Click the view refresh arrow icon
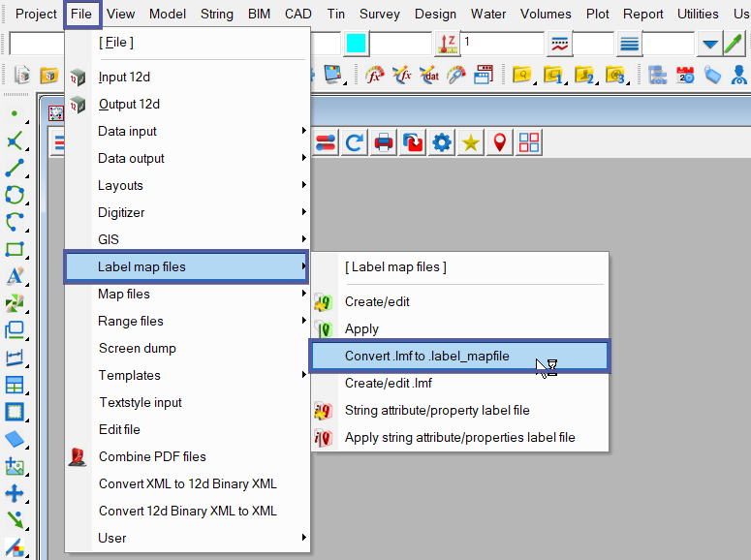 click(355, 142)
